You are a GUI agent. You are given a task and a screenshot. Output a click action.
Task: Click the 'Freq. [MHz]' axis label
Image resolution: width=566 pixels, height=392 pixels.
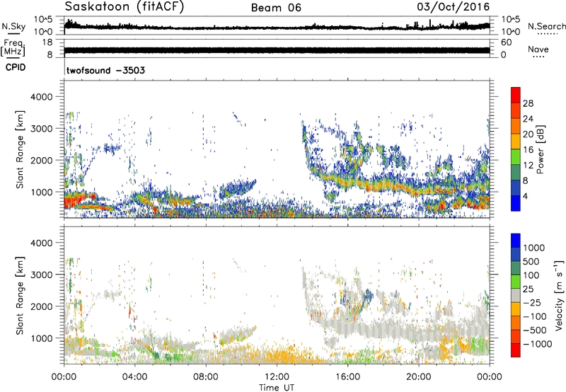click(x=13, y=47)
